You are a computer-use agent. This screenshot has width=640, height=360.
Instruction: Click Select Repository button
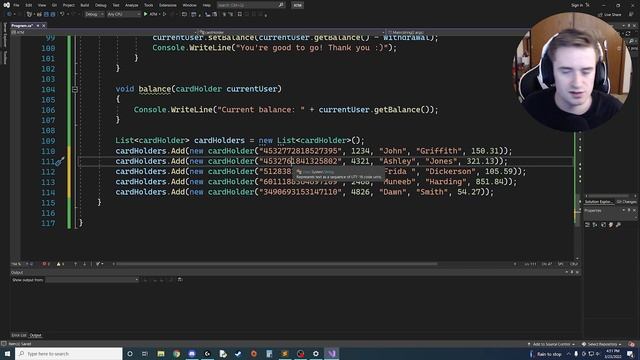click(602, 344)
